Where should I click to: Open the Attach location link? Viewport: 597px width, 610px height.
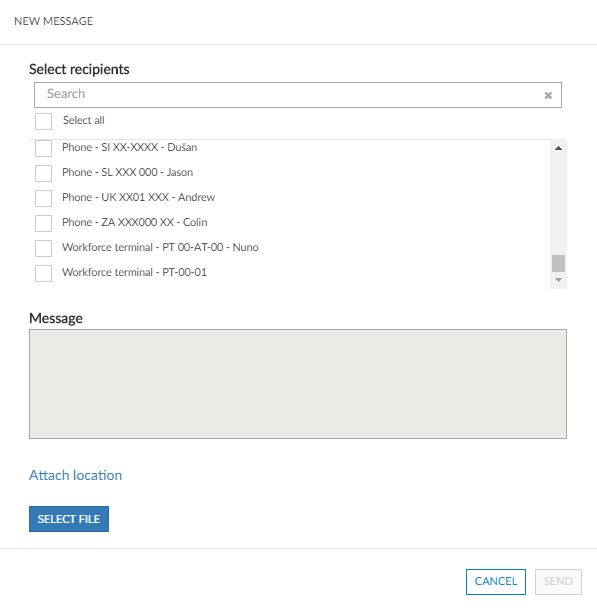tap(75, 475)
